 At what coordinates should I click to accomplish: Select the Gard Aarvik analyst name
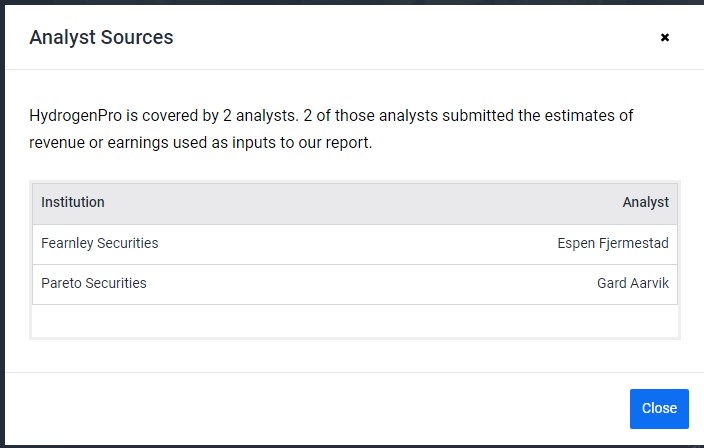point(632,283)
